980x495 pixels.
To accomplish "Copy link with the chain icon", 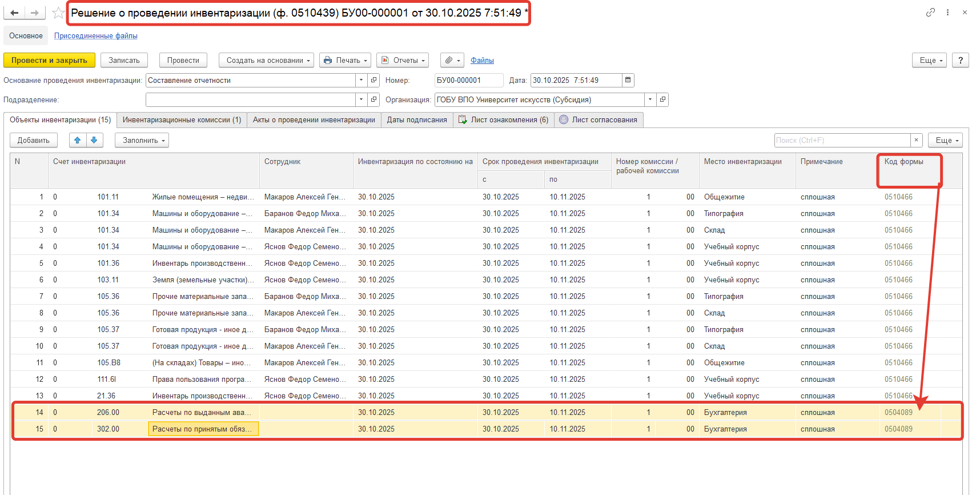I will point(930,12).
